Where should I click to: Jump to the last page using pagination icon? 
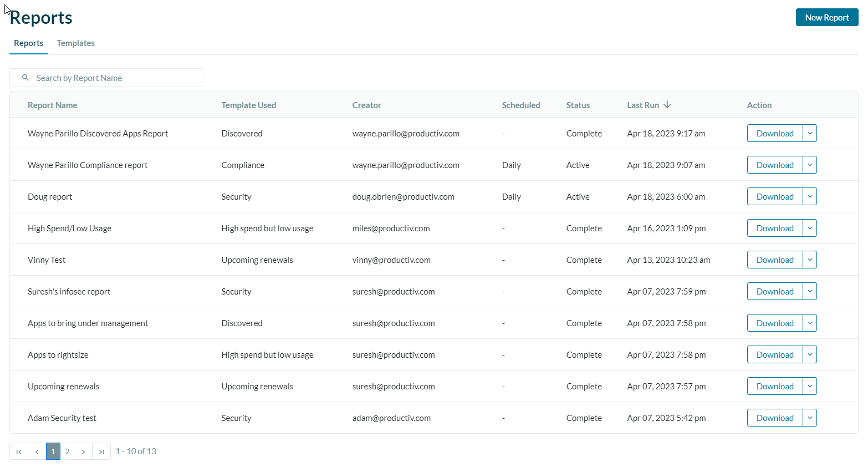(101, 451)
